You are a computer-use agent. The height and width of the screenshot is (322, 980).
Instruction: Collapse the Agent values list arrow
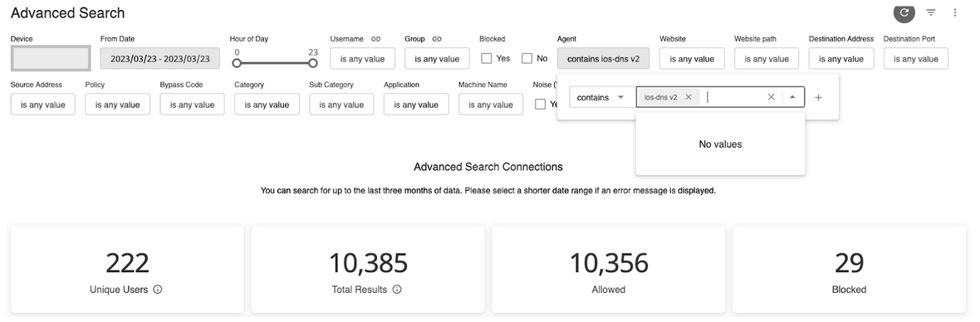[x=792, y=97]
